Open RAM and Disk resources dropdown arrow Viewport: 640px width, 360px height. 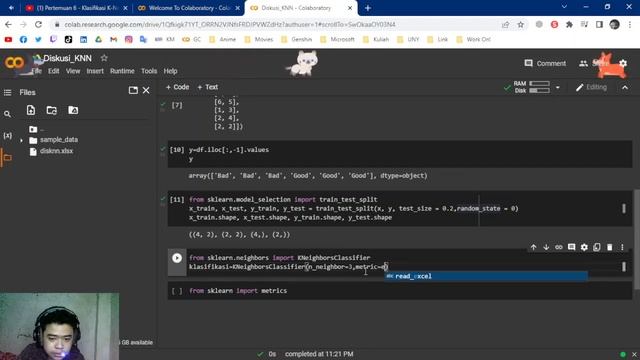point(558,87)
